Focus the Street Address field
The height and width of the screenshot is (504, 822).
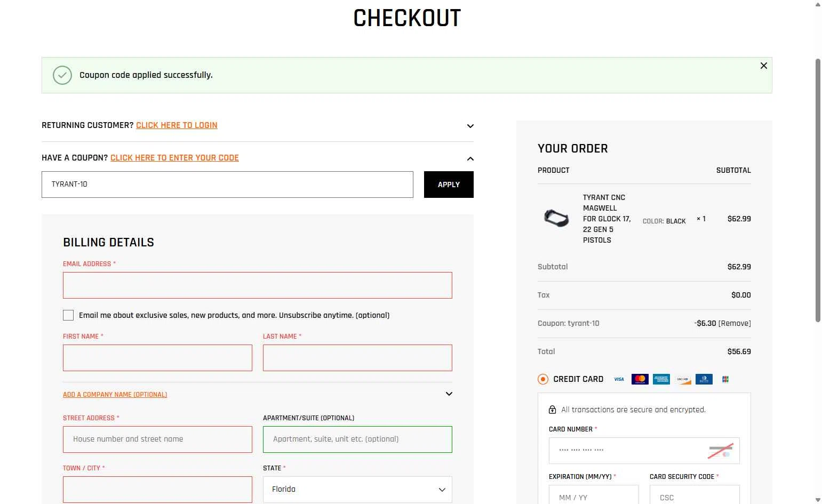coord(157,439)
